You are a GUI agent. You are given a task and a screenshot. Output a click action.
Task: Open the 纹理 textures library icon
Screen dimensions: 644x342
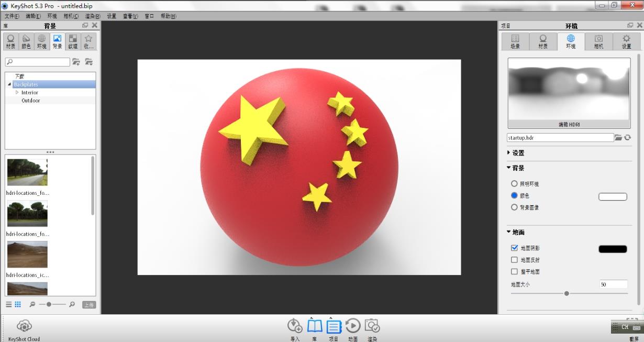(72, 41)
